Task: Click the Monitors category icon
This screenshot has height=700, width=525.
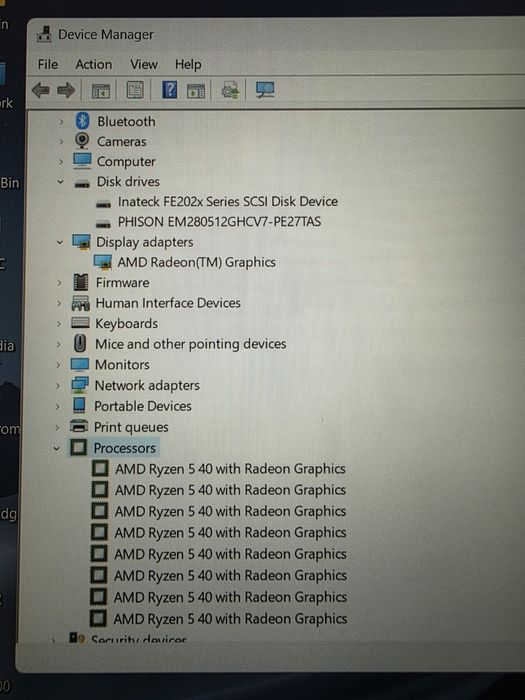Action: 79,364
